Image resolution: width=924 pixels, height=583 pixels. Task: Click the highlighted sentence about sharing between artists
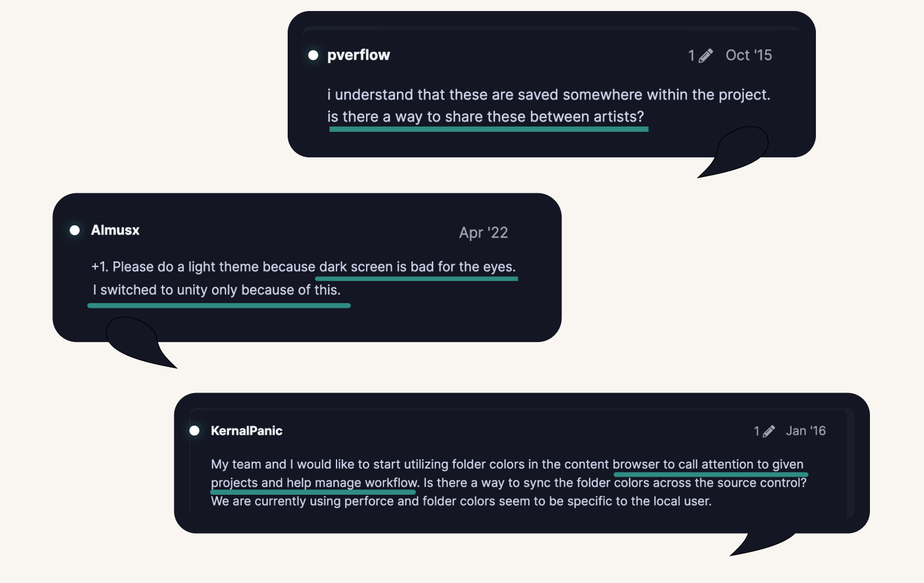tap(486, 117)
